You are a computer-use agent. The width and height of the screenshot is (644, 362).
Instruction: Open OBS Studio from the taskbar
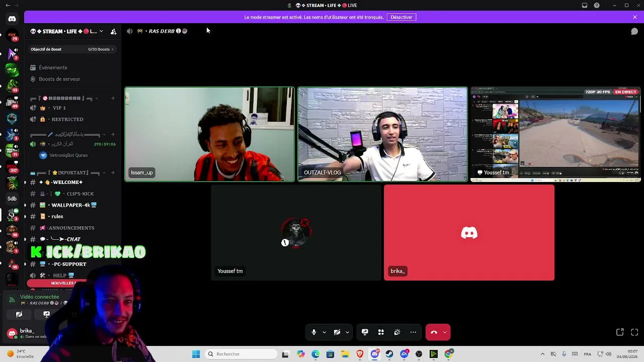click(419, 354)
